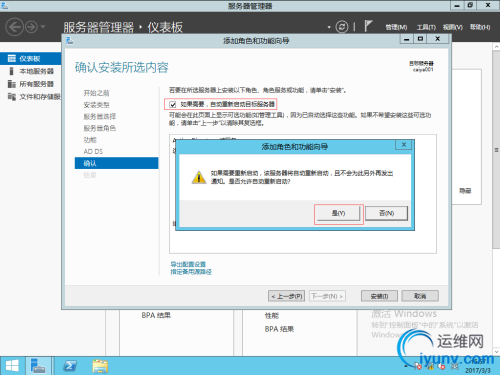500x375 pixels.
Task: Click the 安装(I) button
Action: pos(379,296)
